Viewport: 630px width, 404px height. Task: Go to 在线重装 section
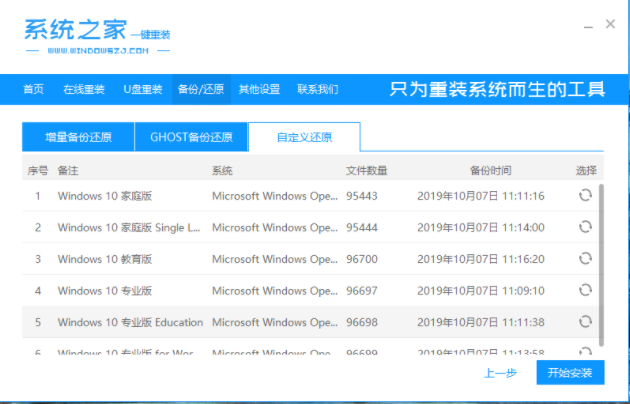(x=84, y=89)
